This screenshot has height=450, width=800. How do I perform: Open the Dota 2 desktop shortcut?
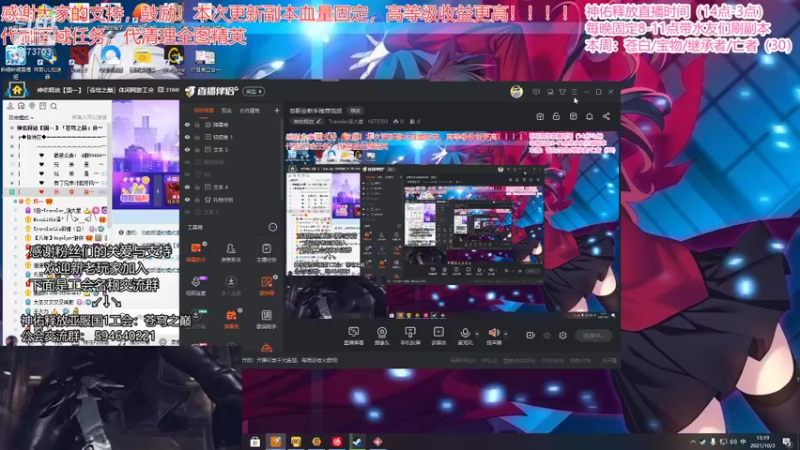[x=79, y=59]
